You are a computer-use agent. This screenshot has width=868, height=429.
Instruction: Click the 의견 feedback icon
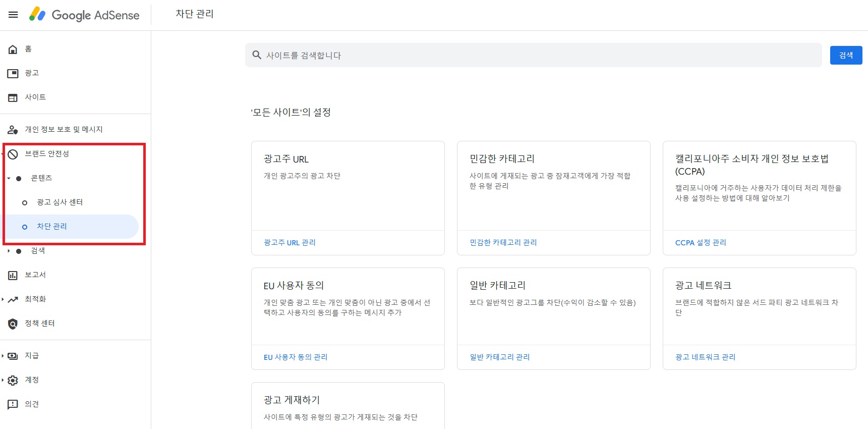click(x=13, y=405)
